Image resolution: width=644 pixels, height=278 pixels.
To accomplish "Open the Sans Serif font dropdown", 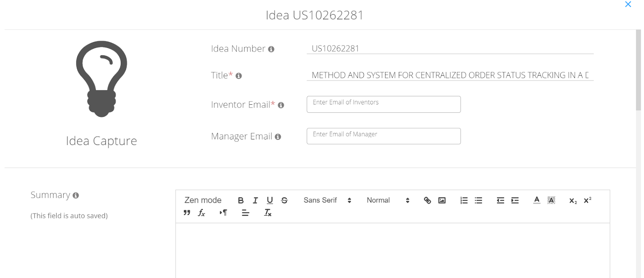I will 327,200.
